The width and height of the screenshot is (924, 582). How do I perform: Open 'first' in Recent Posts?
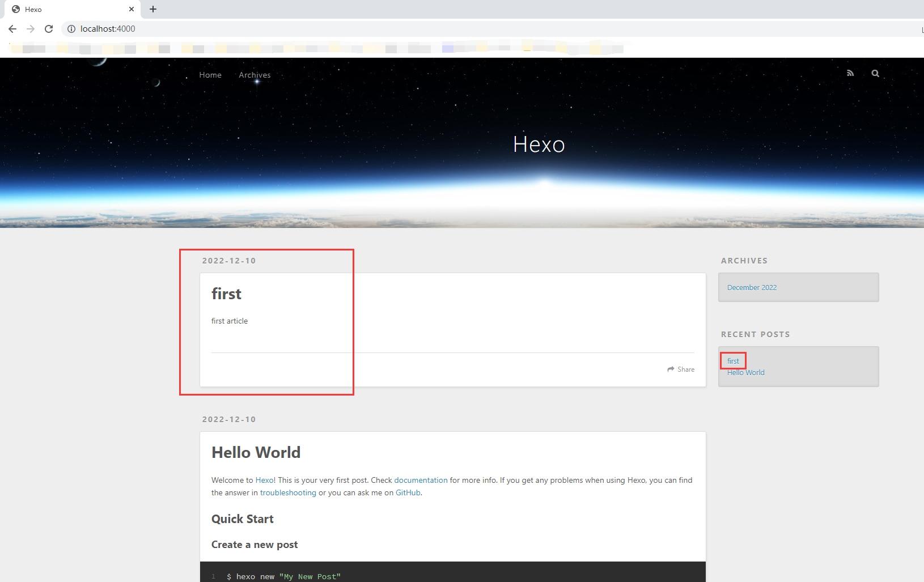click(x=733, y=361)
